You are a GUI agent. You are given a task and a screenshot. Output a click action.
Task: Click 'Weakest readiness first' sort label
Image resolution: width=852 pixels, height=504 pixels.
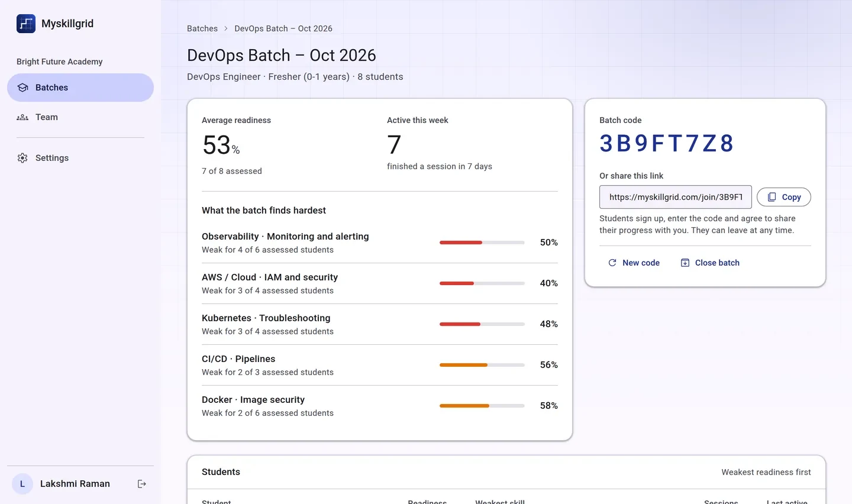coord(766,472)
